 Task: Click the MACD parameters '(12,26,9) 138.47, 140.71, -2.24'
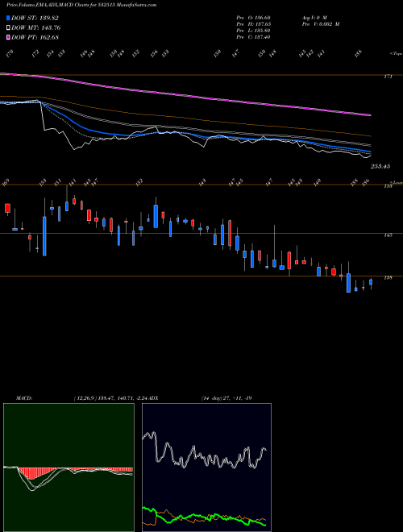pyautogui.click(x=111, y=398)
